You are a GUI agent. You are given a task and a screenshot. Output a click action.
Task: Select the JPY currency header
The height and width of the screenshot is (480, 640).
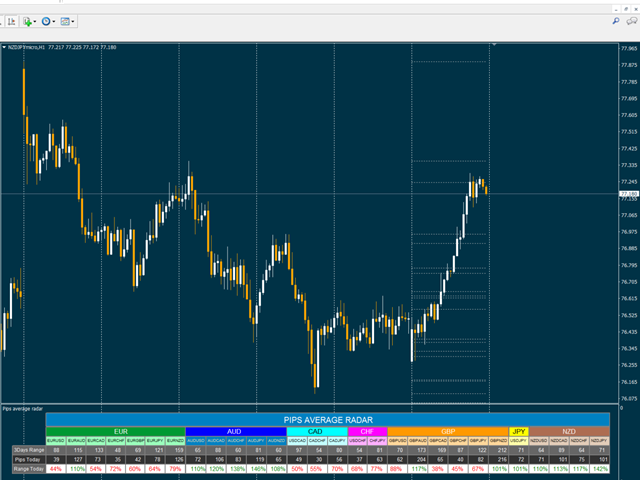[519, 431]
